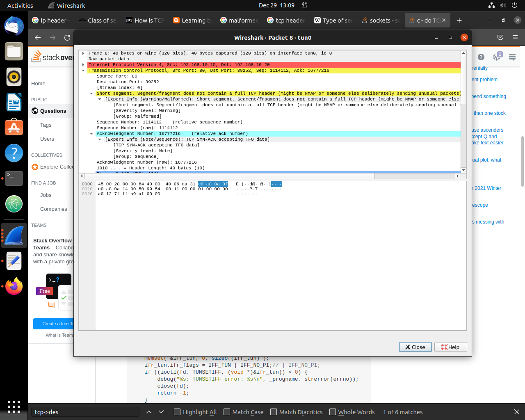Open the text editor in the dock
This screenshot has width=525, height=420.
click(x=14, y=261)
